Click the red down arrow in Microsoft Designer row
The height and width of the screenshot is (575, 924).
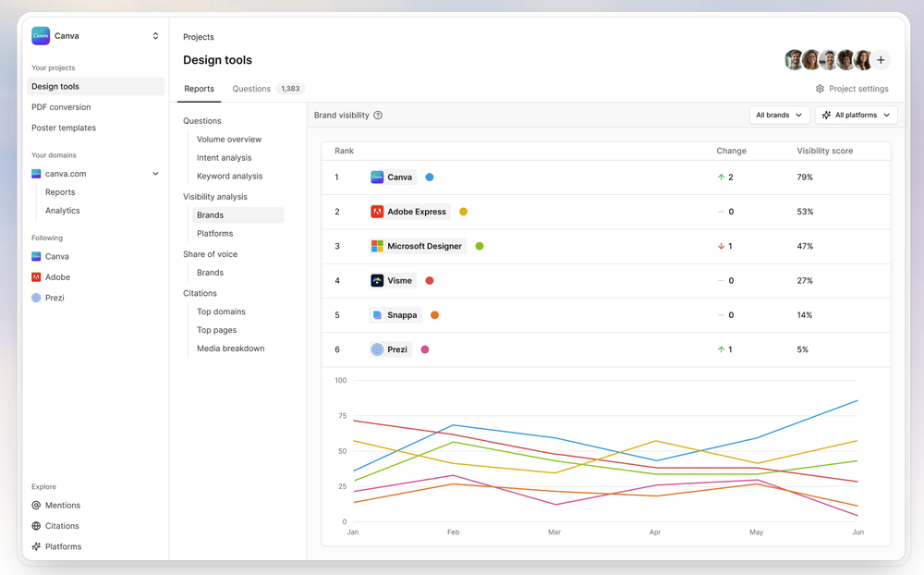coord(721,246)
